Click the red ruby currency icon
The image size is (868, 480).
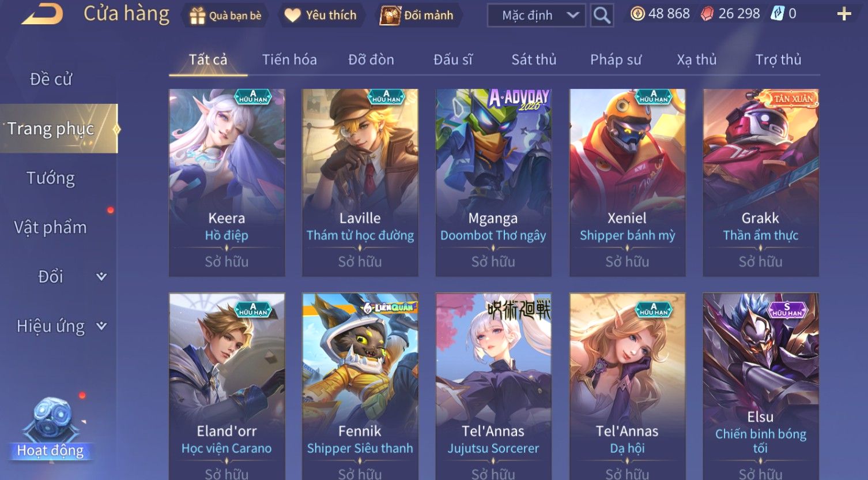(x=707, y=14)
